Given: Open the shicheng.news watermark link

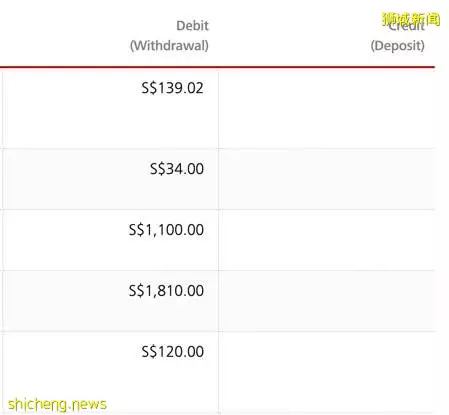Looking at the screenshot, I should tap(57, 404).
